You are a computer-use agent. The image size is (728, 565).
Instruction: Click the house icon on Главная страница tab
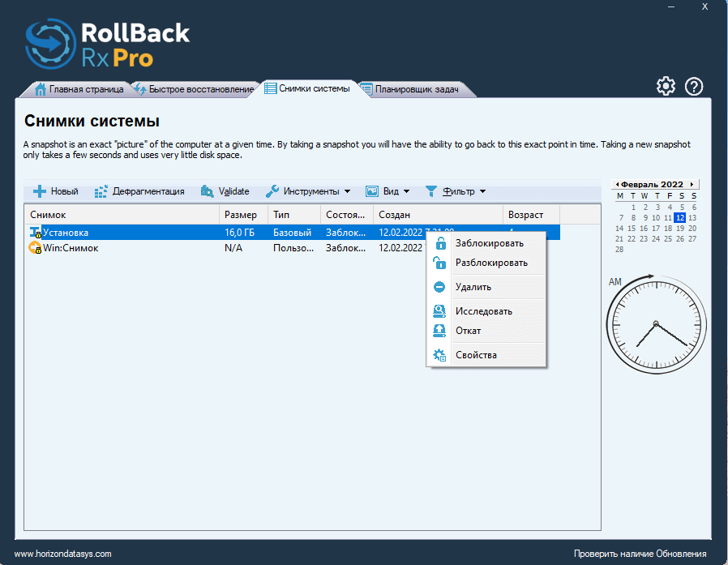pyautogui.click(x=41, y=89)
